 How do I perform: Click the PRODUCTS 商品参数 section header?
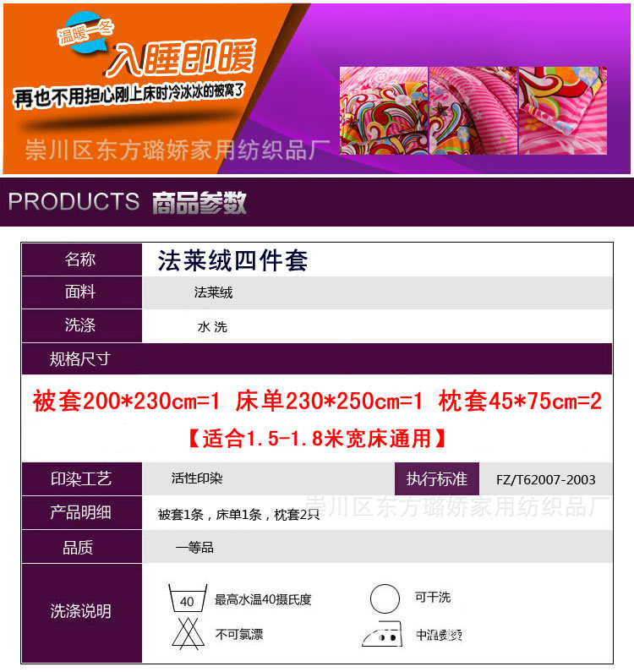[317, 202]
